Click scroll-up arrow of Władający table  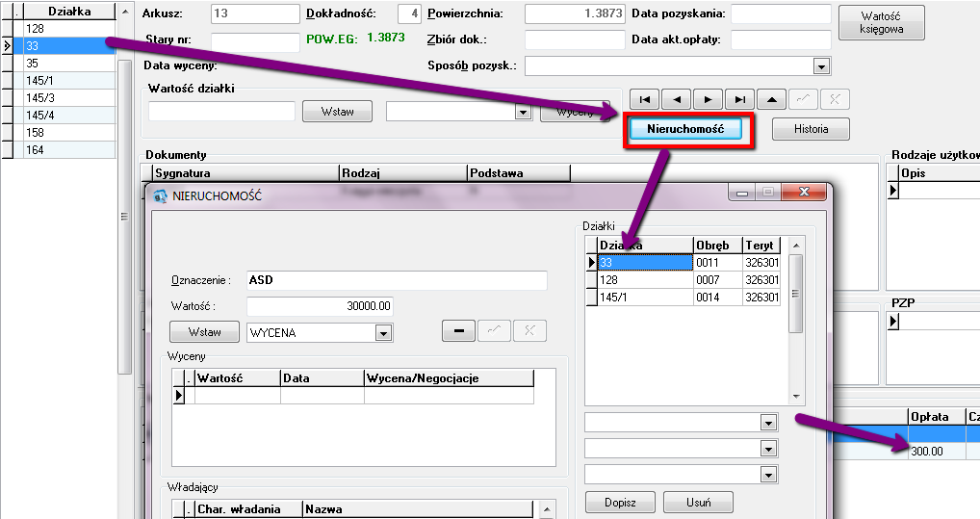pyautogui.click(x=547, y=509)
